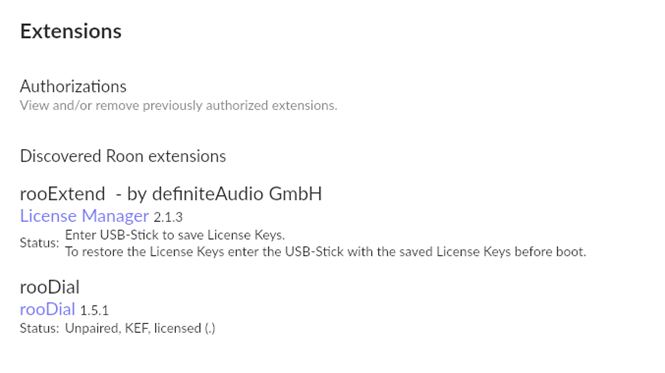This screenshot has height=373, width=665.
Task: Click the Extensions page title
Action: pyautogui.click(x=71, y=31)
